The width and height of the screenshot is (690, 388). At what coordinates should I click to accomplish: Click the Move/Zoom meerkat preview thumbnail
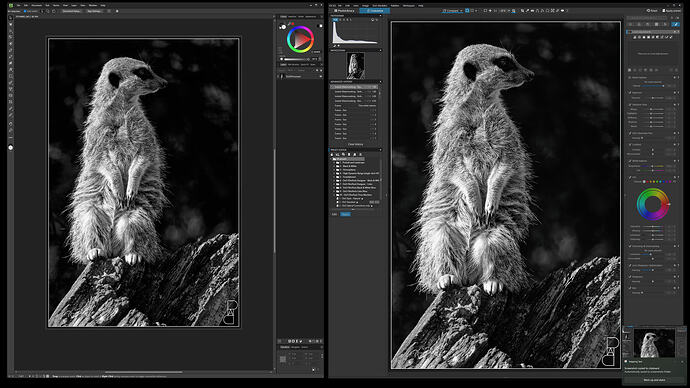tap(355, 66)
